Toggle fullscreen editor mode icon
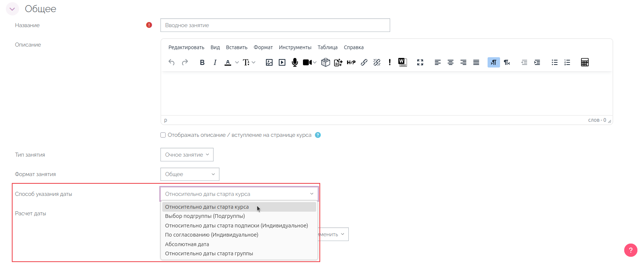This screenshot has width=644, height=263. click(420, 62)
